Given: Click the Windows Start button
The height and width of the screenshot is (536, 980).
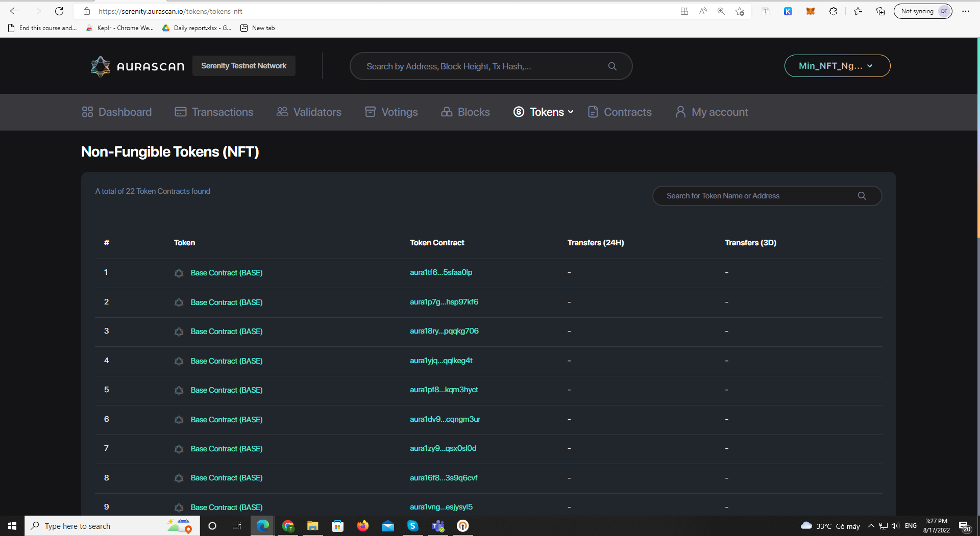Looking at the screenshot, I should coord(12,526).
